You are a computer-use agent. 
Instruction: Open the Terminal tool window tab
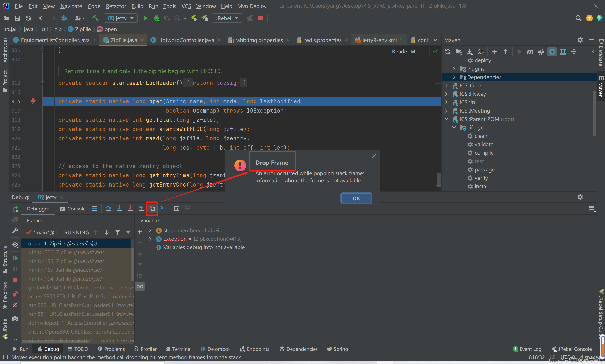tap(179, 349)
